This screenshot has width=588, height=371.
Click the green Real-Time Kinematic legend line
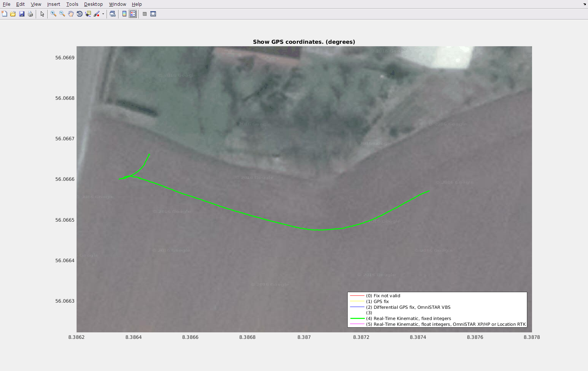click(x=357, y=319)
